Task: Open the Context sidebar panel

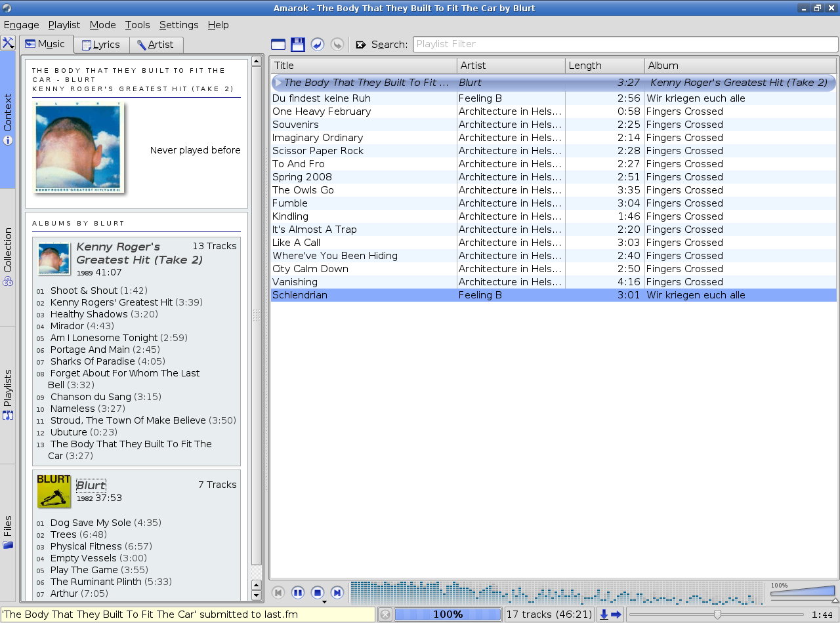Action: [8, 119]
